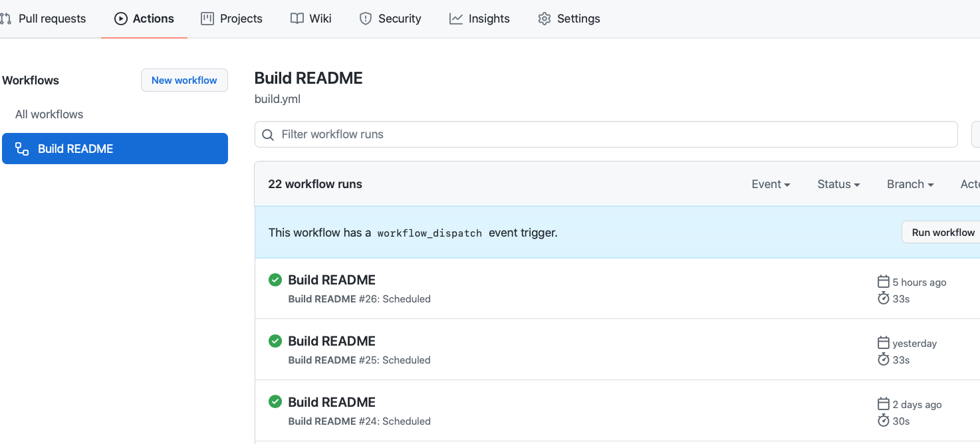The image size is (980, 444).
Task: Click the '22 workflow runs' count
Action: (315, 184)
